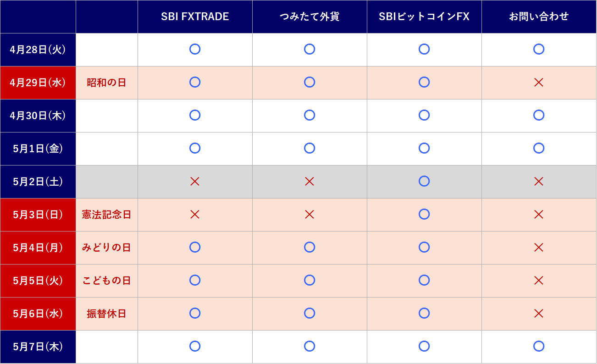Click the SBI FXTRADE circle for 4月28日
The width and height of the screenshot is (597, 364).
click(195, 49)
